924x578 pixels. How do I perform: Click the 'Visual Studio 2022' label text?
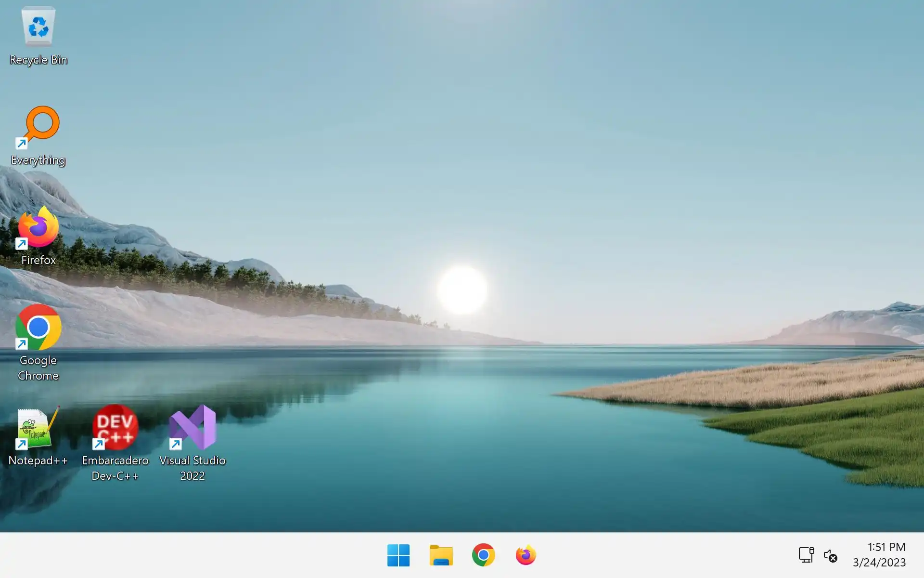click(192, 468)
